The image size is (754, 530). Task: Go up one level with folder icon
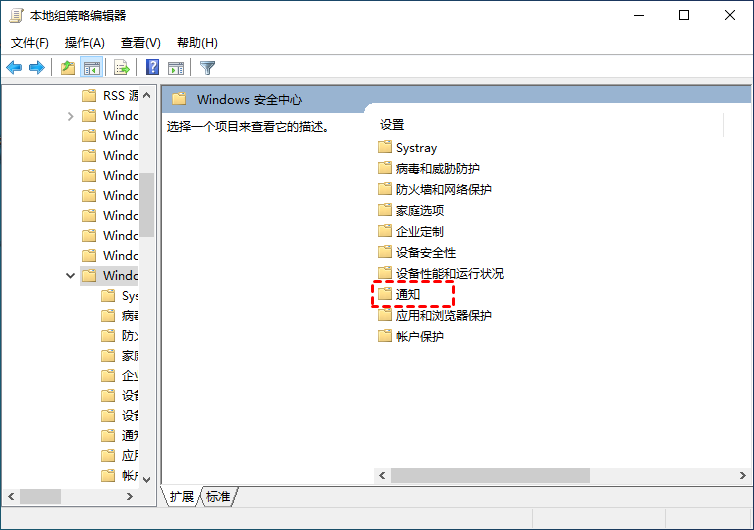(x=68, y=68)
